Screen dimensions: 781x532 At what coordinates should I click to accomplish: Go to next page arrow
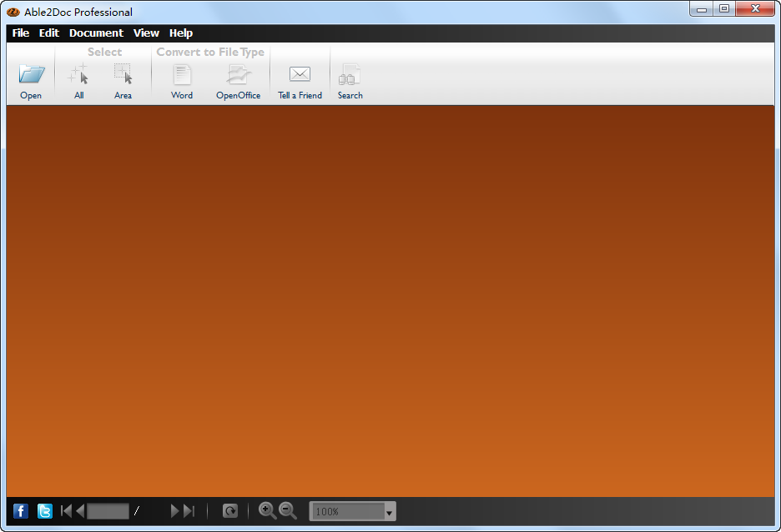point(175,511)
